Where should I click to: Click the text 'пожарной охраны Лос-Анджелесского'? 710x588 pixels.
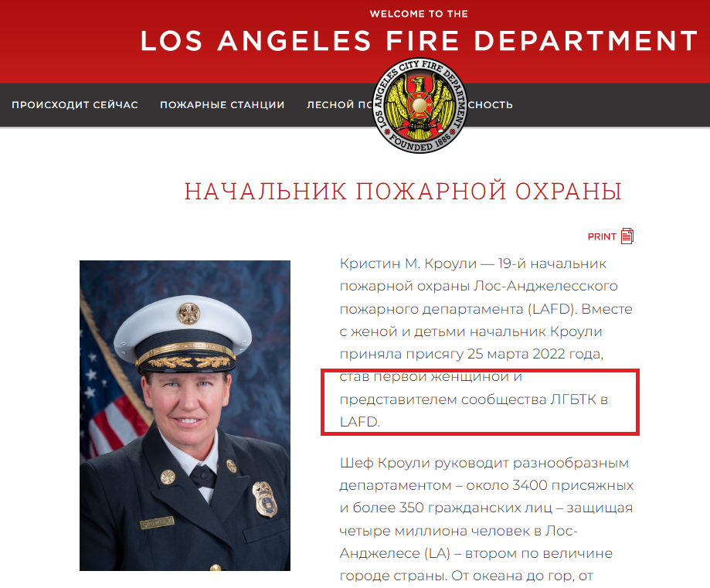click(x=479, y=287)
